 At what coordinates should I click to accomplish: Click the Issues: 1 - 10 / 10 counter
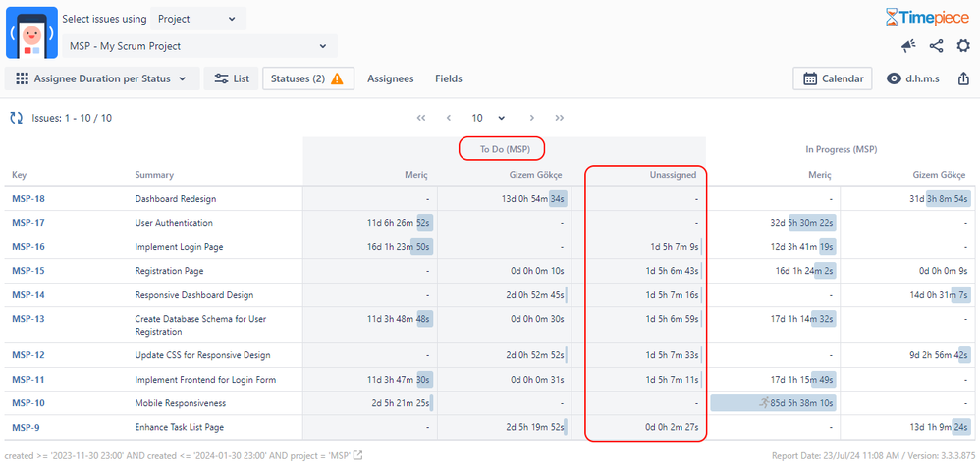click(x=72, y=118)
